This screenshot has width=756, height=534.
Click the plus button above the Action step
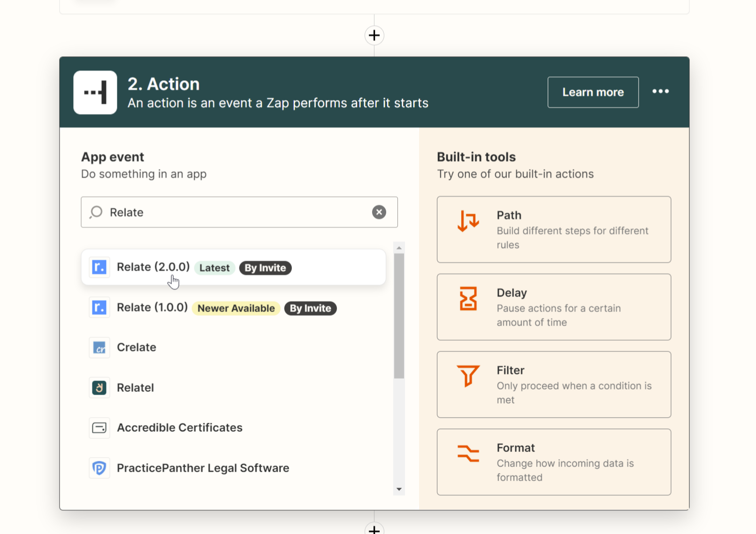(x=374, y=35)
